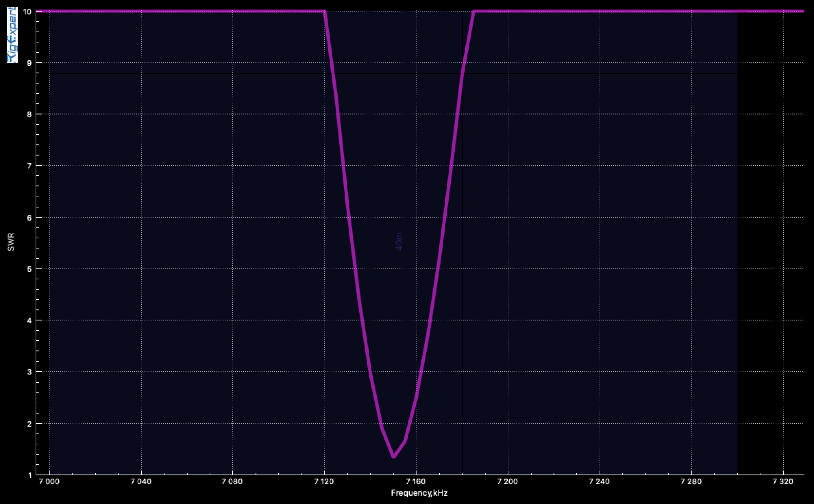Click the 7 080 frequency label

tap(232, 482)
